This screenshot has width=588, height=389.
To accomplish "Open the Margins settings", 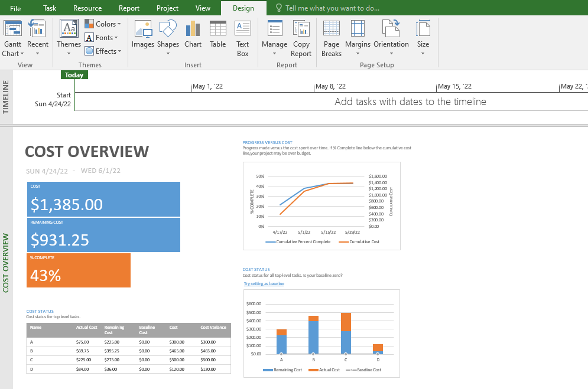I will [358, 37].
